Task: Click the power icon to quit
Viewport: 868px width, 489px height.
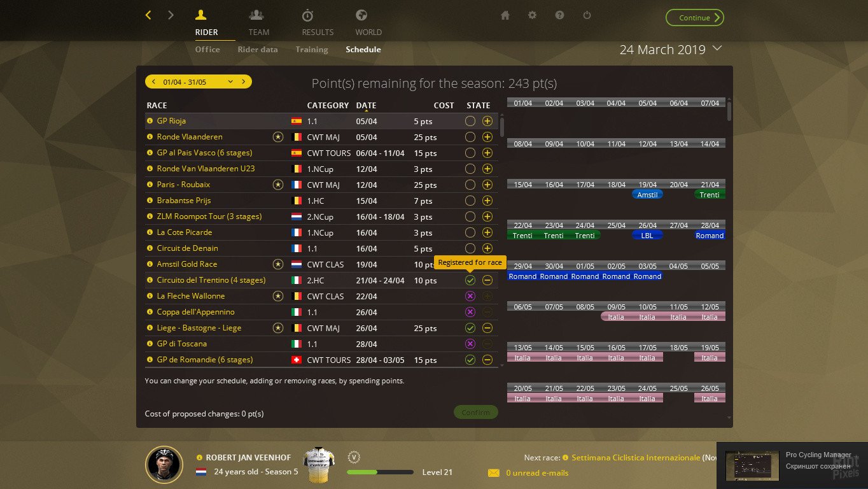Action: 586,15
